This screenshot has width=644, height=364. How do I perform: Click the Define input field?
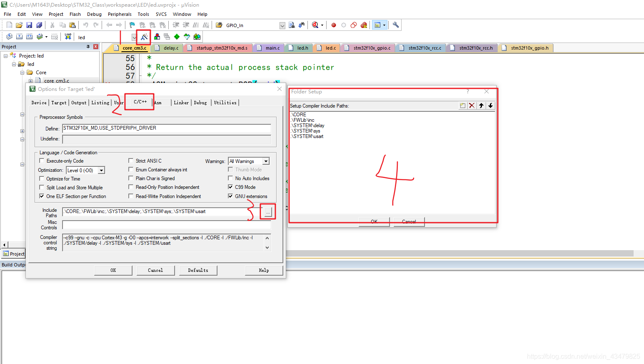point(167,128)
